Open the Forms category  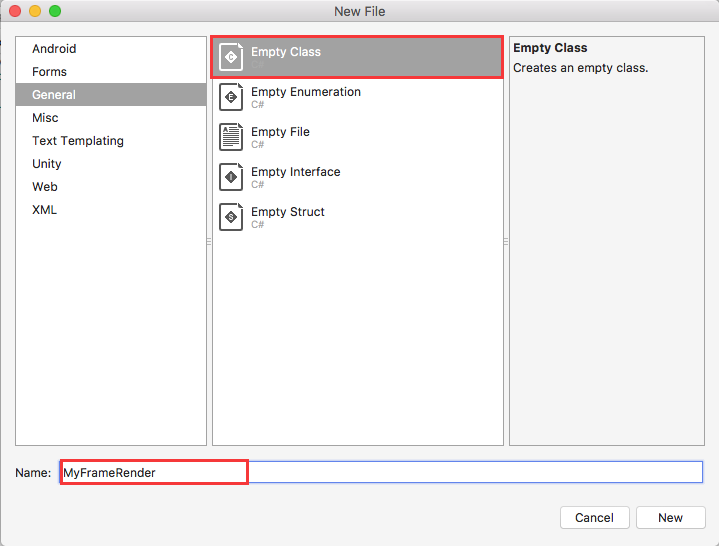pyautogui.click(x=50, y=72)
